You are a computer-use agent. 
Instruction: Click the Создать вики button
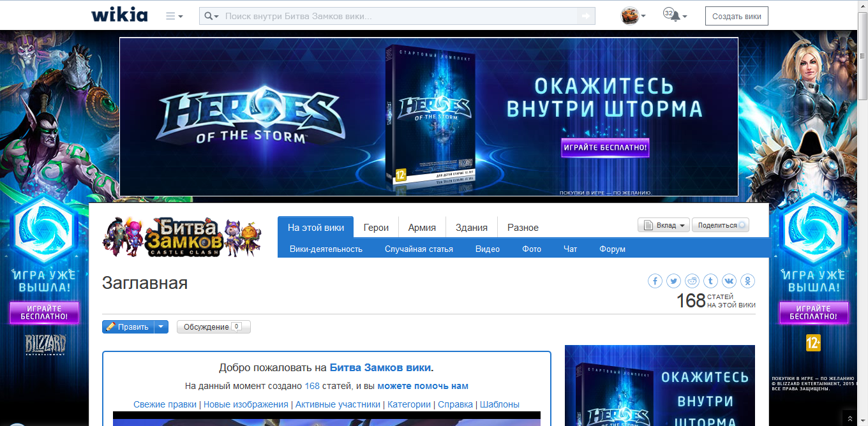[737, 16]
